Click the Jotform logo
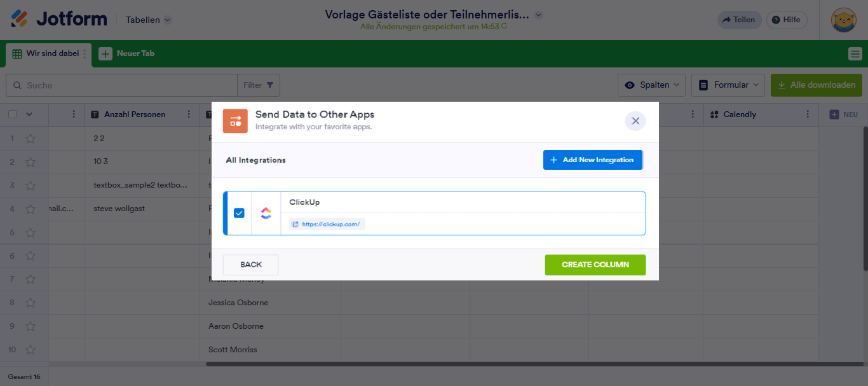Viewport: 868px width, 386px height. coord(59,19)
